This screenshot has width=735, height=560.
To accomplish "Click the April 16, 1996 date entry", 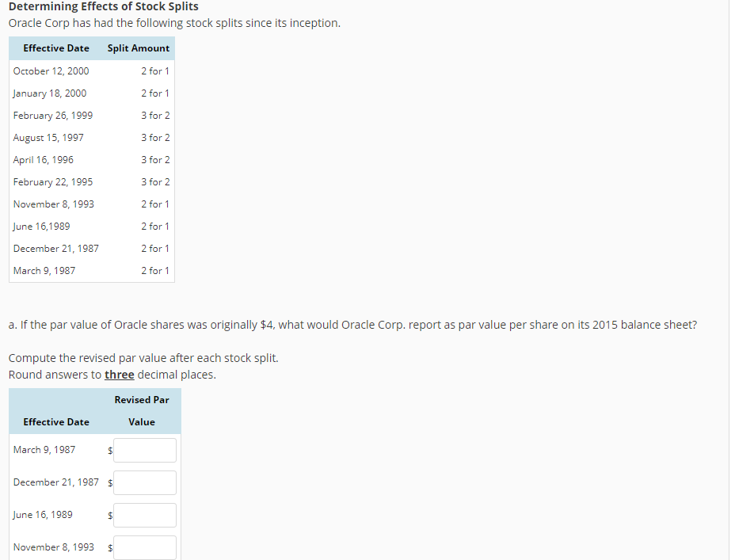I will click(44, 159).
